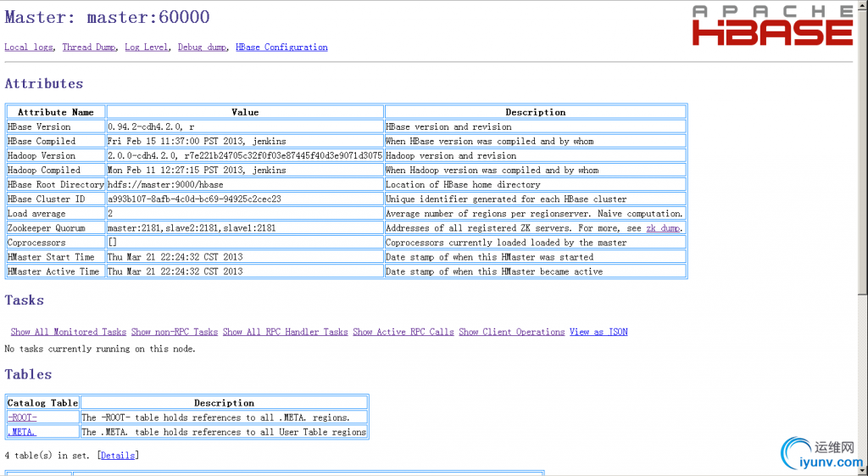Click the Apache HBase logo
The width and height of the screenshot is (868, 476).
coord(772,25)
